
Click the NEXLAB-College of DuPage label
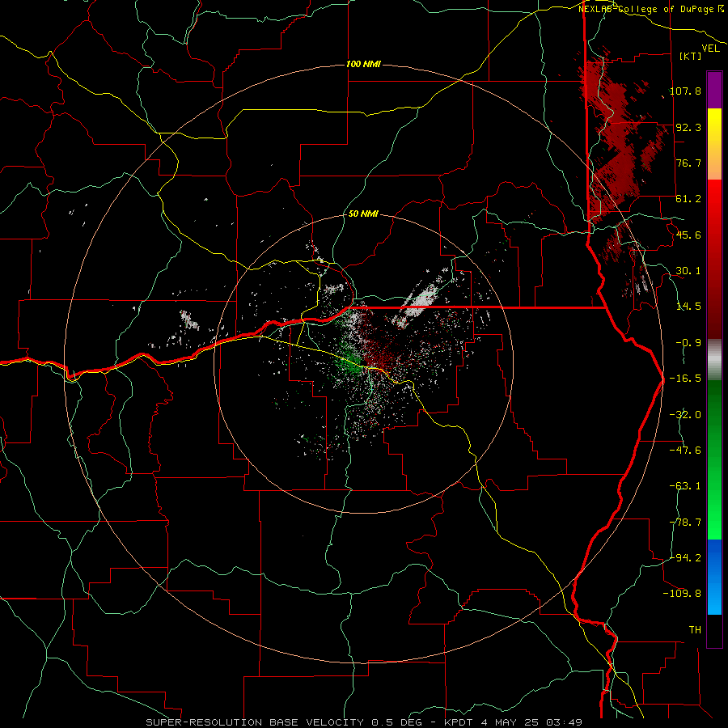point(651,9)
